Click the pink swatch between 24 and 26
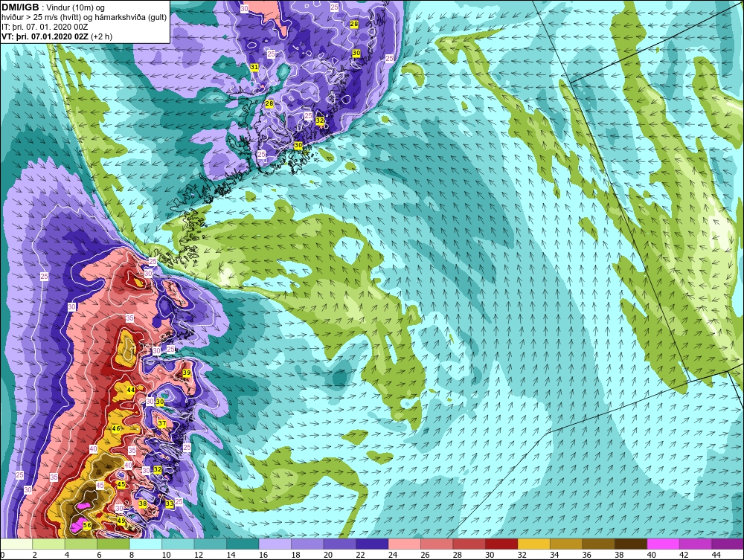The width and height of the screenshot is (744, 560). point(404,544)
